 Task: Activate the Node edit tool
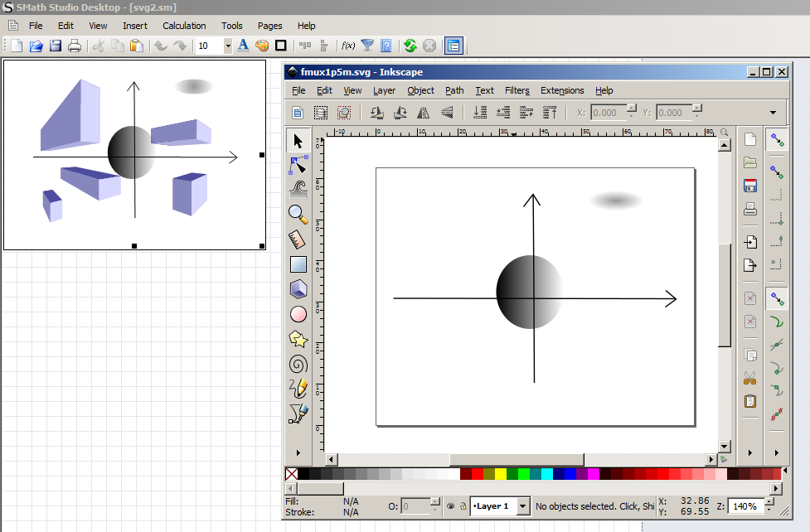click(298, 165)
